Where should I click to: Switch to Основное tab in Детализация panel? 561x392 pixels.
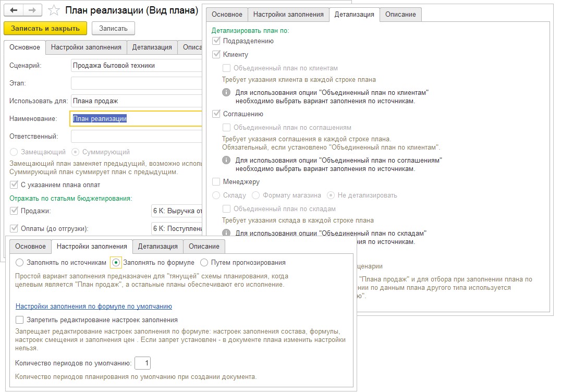[227, 14]
